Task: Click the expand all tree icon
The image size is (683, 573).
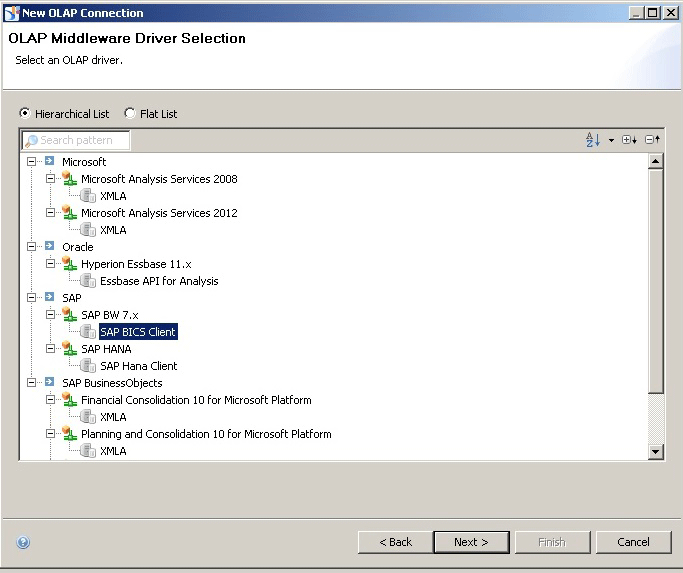Action: pos(629,140)
